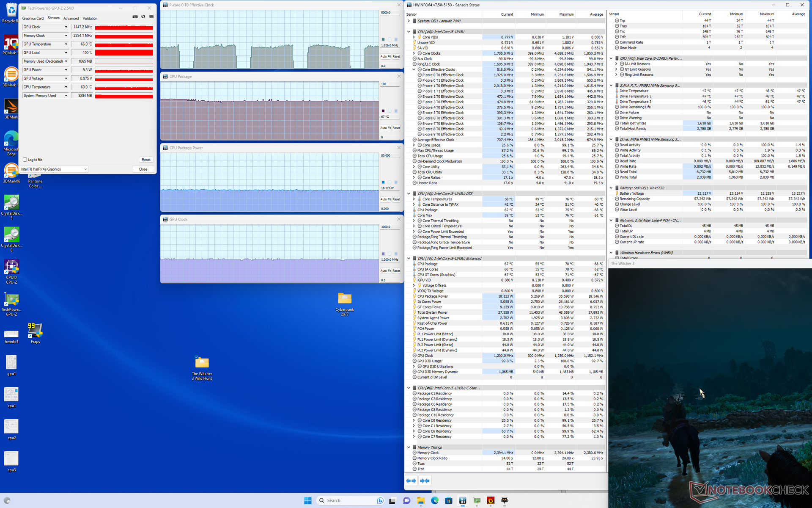812x508 pixels.
Task: Click taskbar Search box
Action: [x=351, y=500]
